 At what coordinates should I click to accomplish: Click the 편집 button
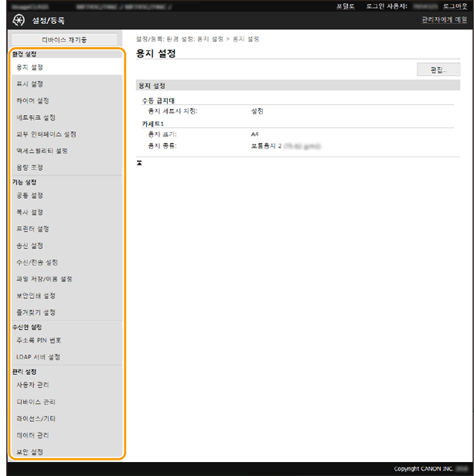[x=438, y=70]
